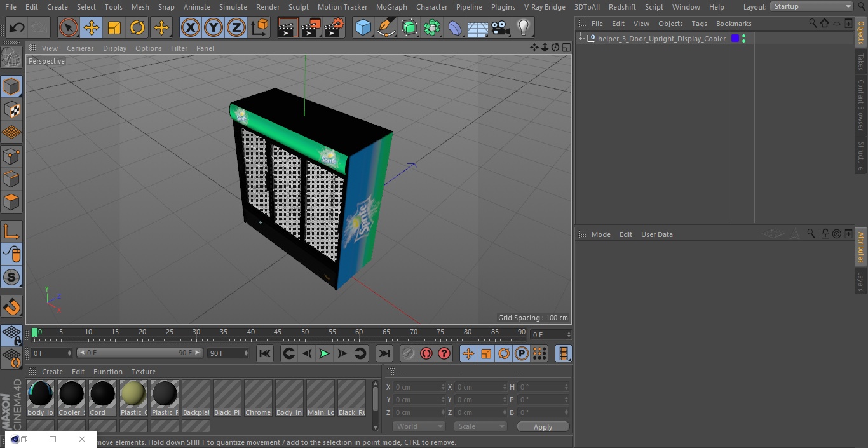Open the Simulate menu
868x448 pixels.
233,7
